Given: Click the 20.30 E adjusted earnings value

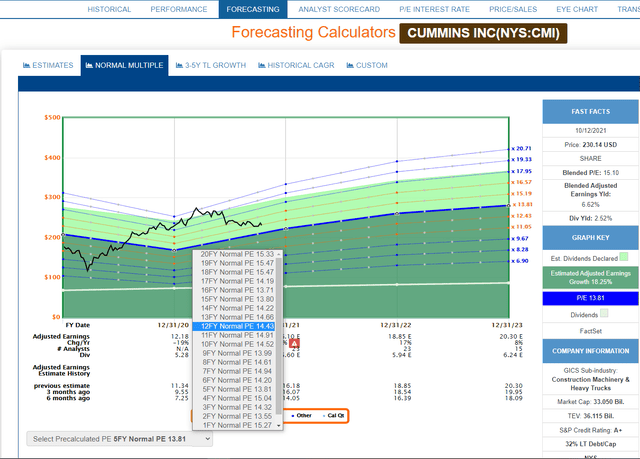Looking at the screenshot, I should pyautogui.click(x=511, y=337).
